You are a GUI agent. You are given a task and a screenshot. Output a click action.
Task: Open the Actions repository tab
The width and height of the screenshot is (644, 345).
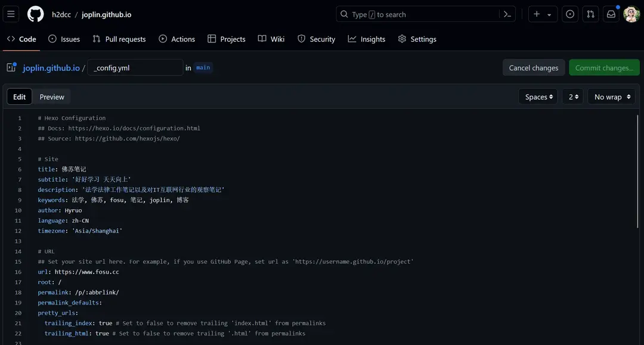tap(177, 39)
